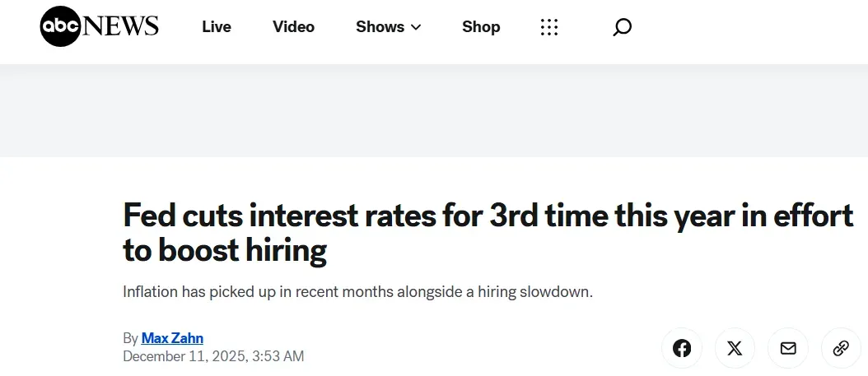Copy article link with chain icon
868x376 pixels.
(841, 348)
